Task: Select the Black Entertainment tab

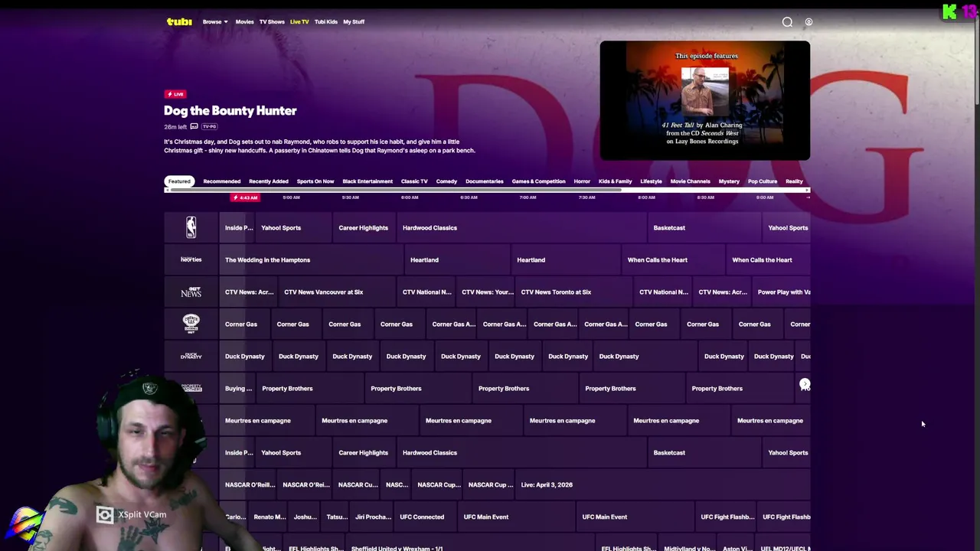Action: point(367,181)
